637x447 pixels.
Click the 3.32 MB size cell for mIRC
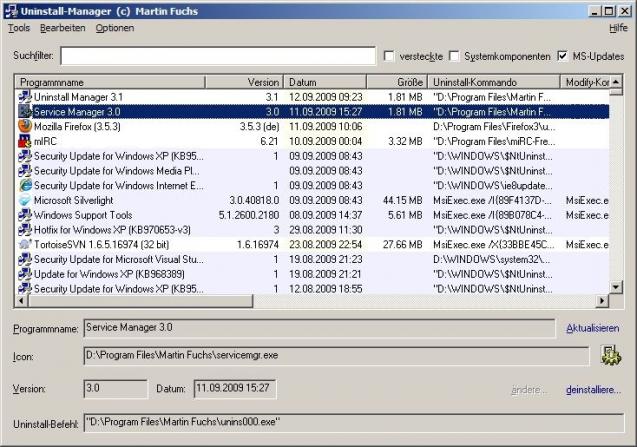click(405, 141)
